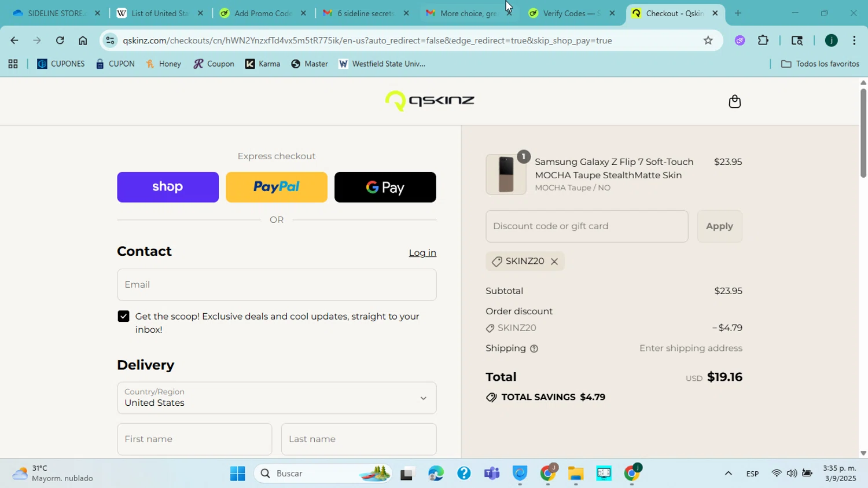This screenshot has height=488, width=868.
Task: Switch to the SIDELINE STORE tab
Action: pyautogui.click(x=55, y=13)
